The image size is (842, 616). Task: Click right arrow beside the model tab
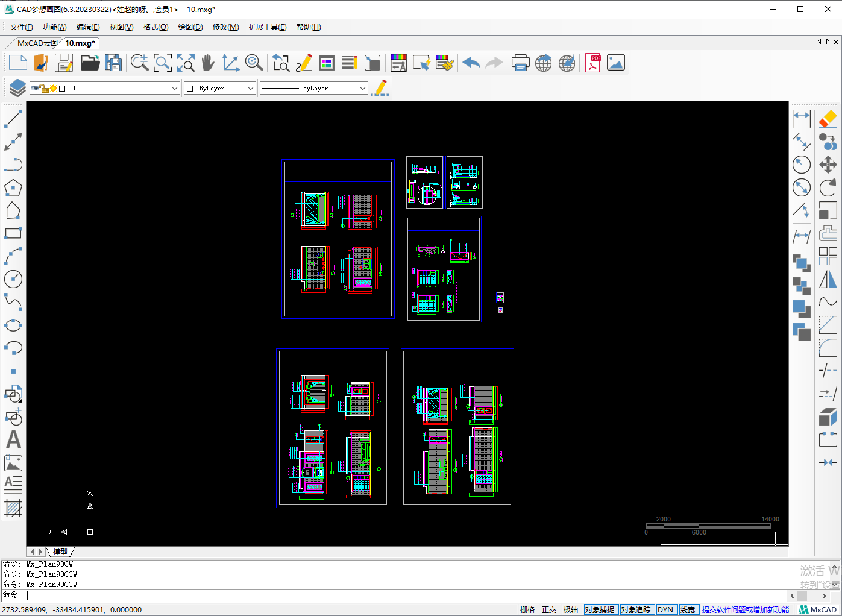pyautogui.click(x=41, y=552)
